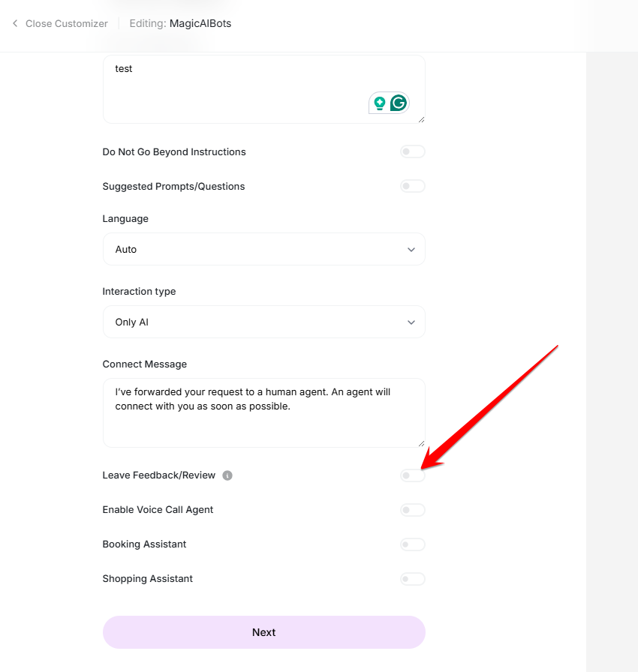Expand Interaction type dropdown showing Only AI
This screenshot has height=672, width=638.
[x=263, y=322]
